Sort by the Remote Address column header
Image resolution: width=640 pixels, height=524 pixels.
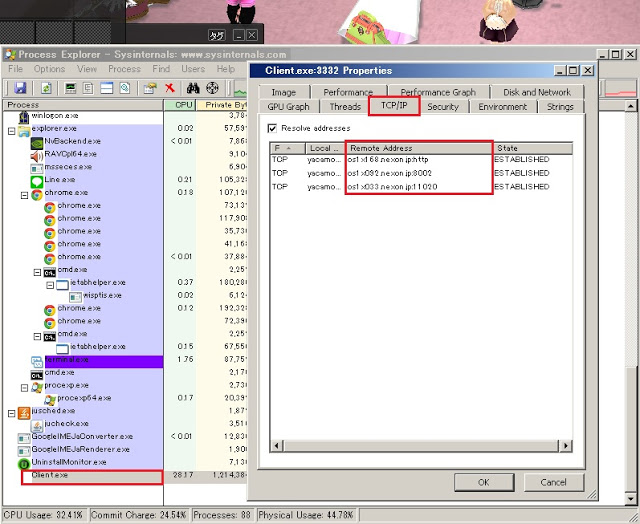[419, 148]
